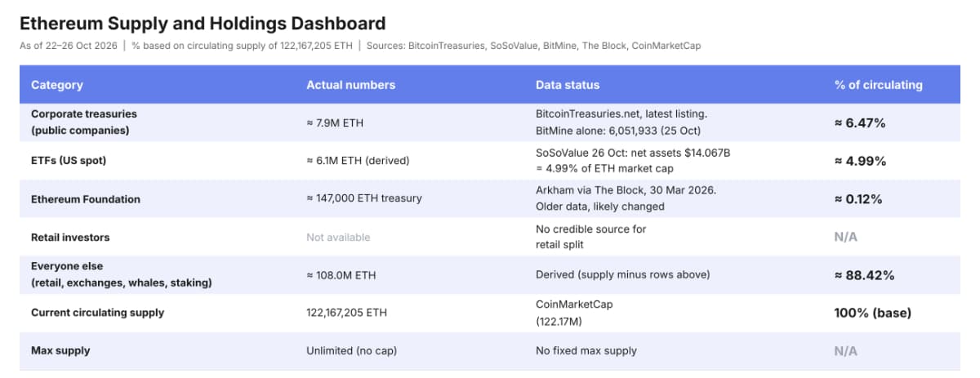Screen dimensions: 980x378
Task: Click the '≈ 6.47%' percentage
Action: coord(860,123)
